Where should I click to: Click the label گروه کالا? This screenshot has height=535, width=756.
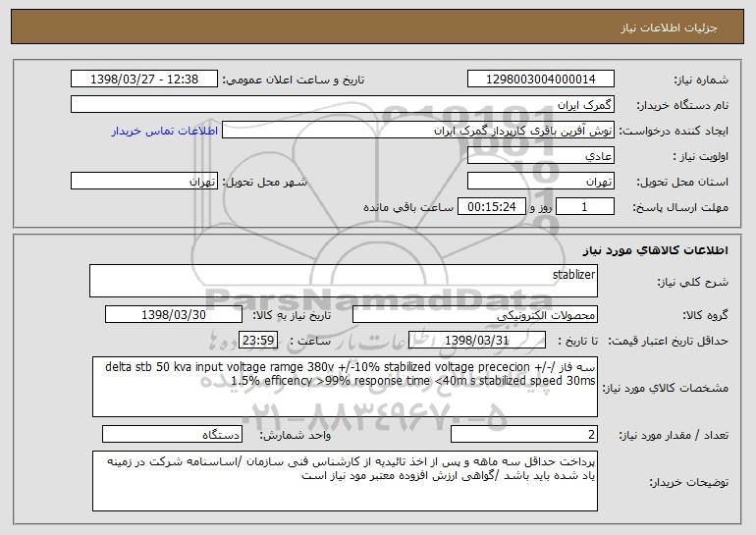coord(705,315)
